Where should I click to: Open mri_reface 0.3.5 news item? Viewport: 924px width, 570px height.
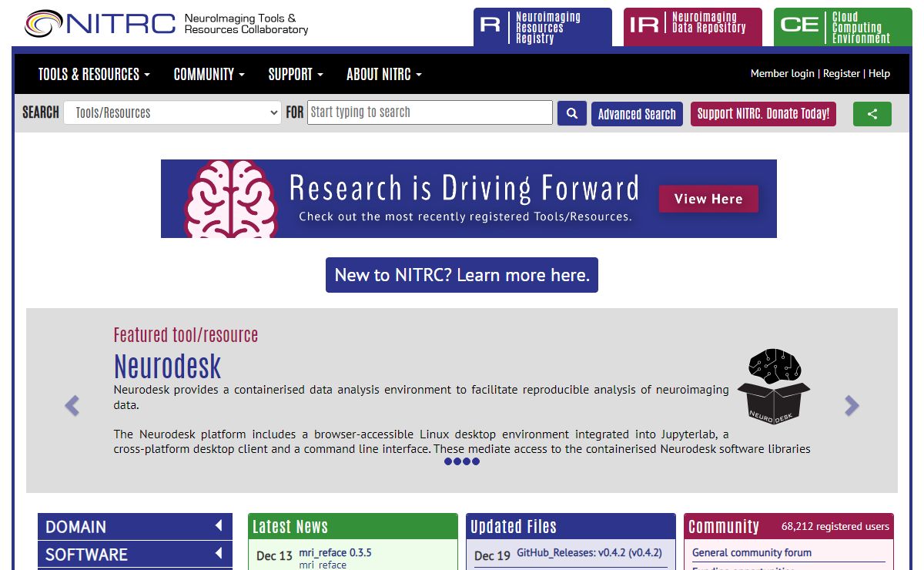pos(335,552)
